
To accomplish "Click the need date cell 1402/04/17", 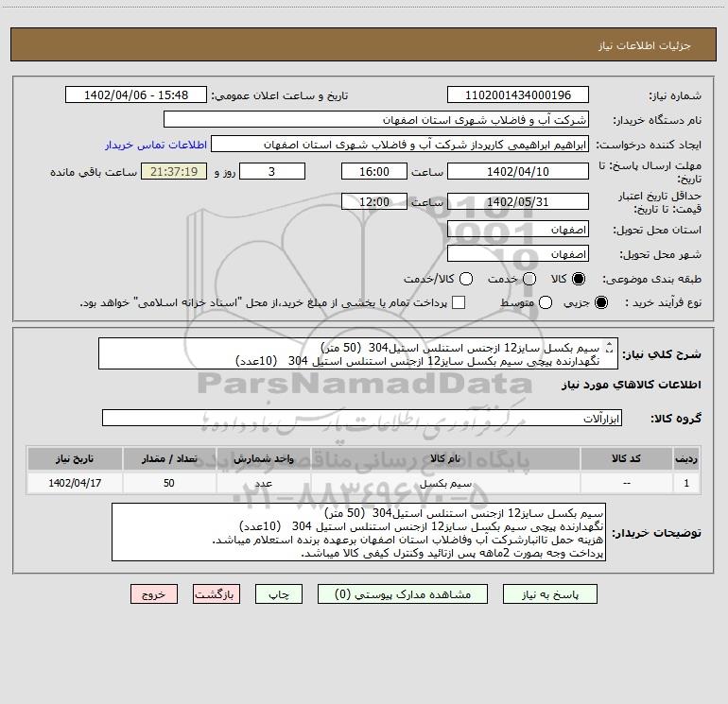I will pos(75,483).
